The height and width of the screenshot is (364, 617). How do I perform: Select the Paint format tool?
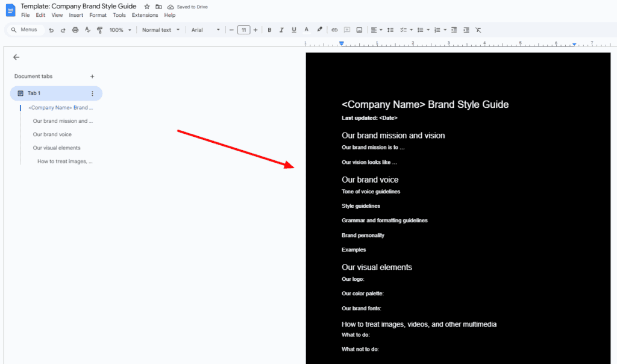[x=99, y=30]
